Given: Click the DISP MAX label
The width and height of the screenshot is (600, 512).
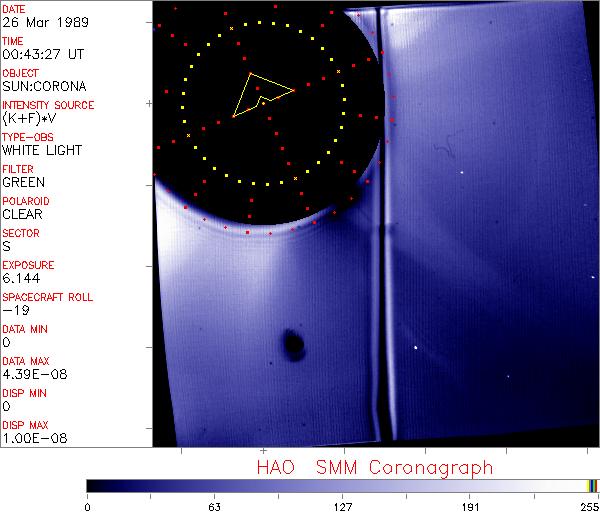Looking at the screenshot, I should pos(25,425).
